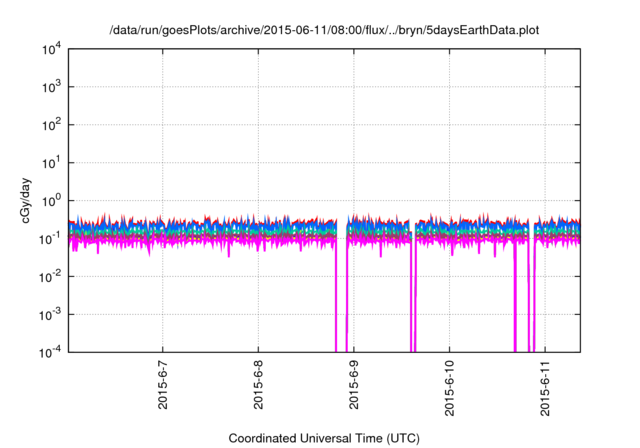Click the 10^3 y-axis tick label
640x448 pixels.
click(x=51, y=87)
